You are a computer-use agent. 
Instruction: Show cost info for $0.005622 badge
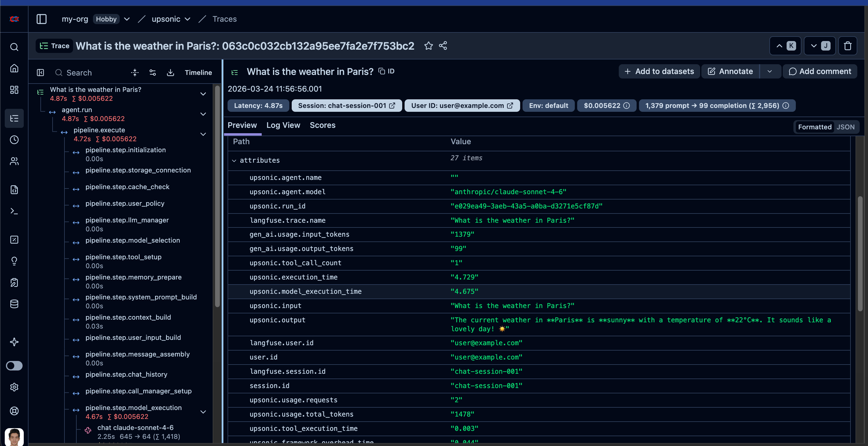(x=626, y=106)
